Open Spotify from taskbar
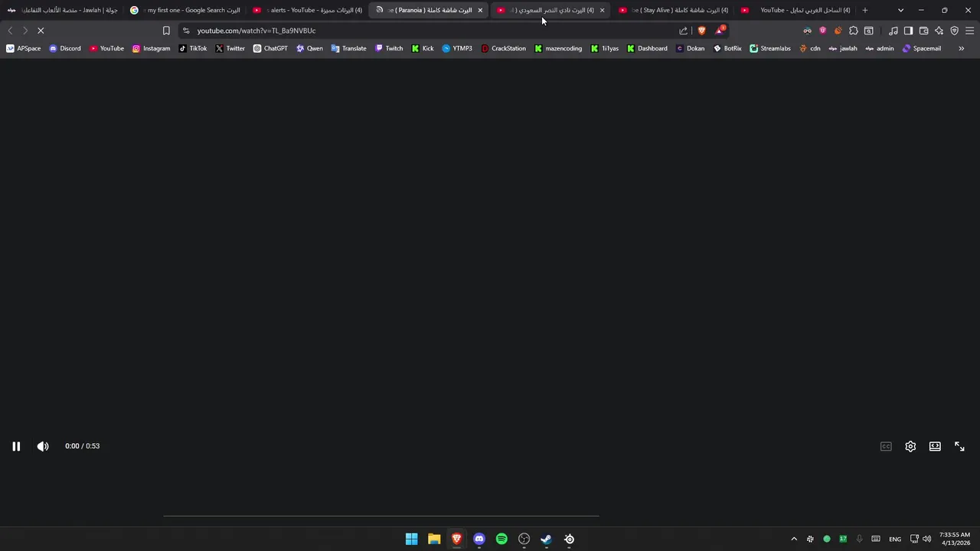This screenshot has height=551, width=980. [x=501, y=539]
